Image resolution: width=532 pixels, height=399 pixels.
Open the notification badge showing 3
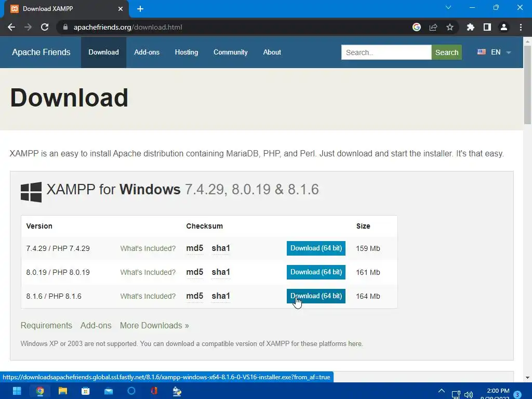pyautogui.click(x=517, y=395)
